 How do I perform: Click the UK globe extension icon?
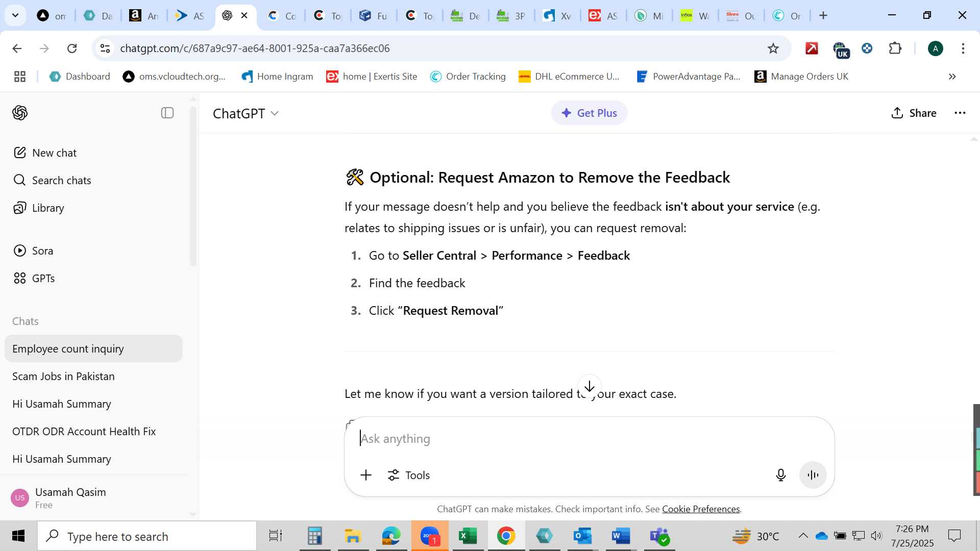point(840,49)
